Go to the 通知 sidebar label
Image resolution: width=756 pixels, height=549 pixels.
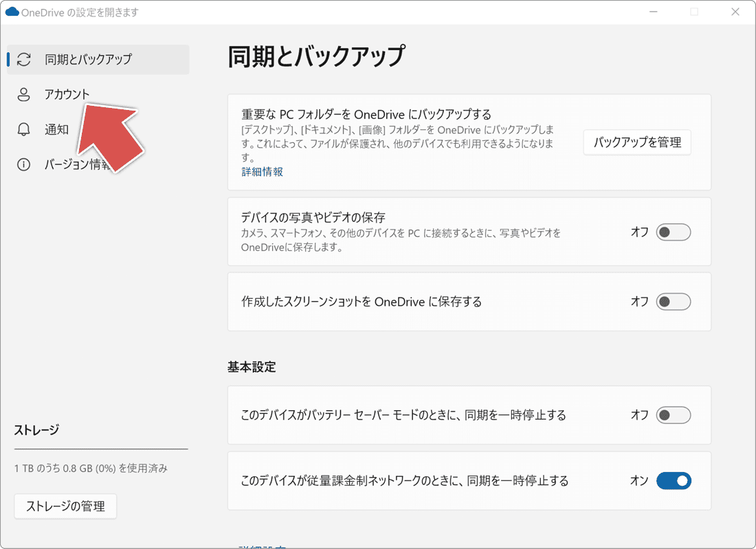56,130
